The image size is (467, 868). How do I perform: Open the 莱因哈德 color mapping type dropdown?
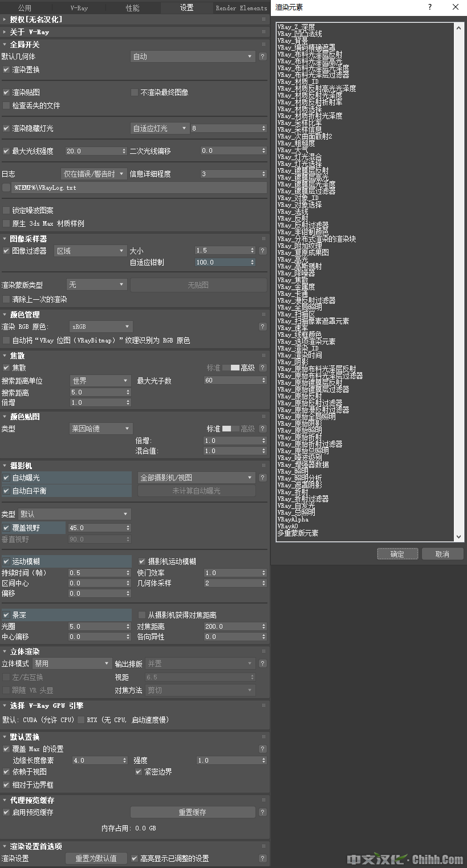coord(100,429)
